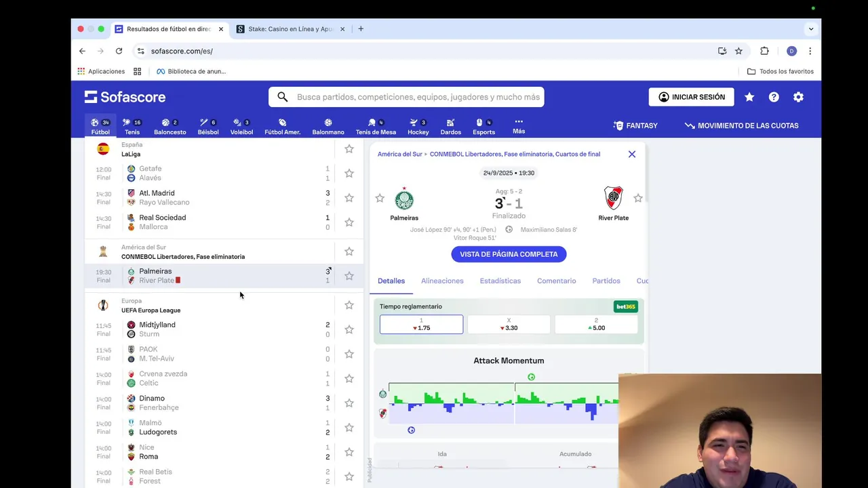
Task: Open favorites star in Sofascore header
Action: point(749,97)
